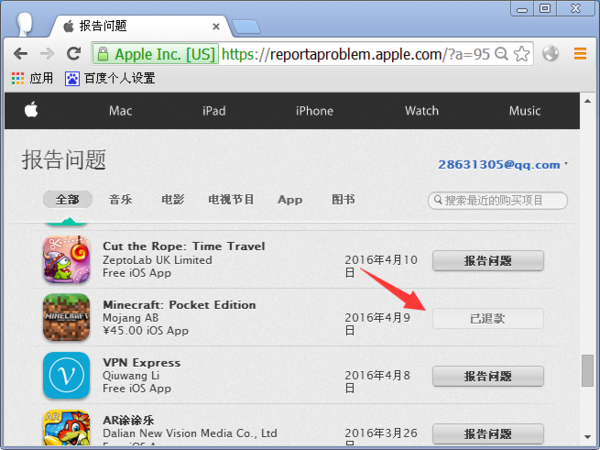Select the 全部 filter tab
Screen dimensions: 600x450
[67, 199]
